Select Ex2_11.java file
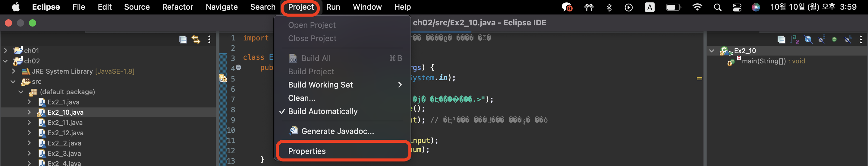Image resolution: width=868 pixels, height=166 pixels. tap(65, 123)
